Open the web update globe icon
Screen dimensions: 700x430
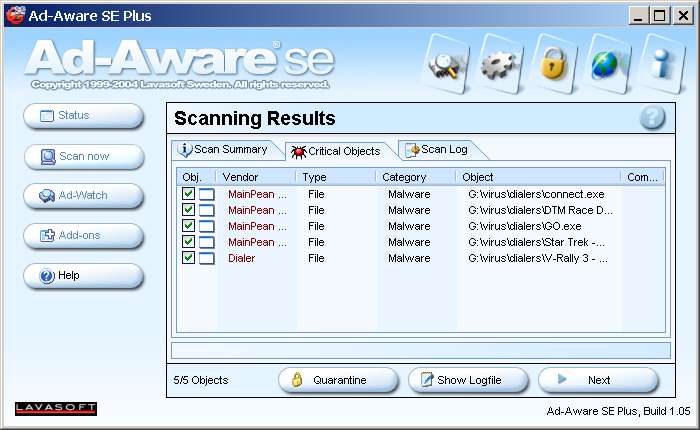pos(607,63)
